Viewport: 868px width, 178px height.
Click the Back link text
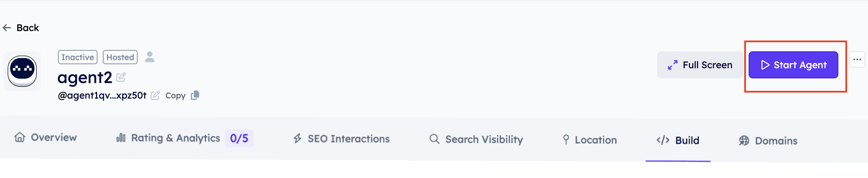point(28,28)
